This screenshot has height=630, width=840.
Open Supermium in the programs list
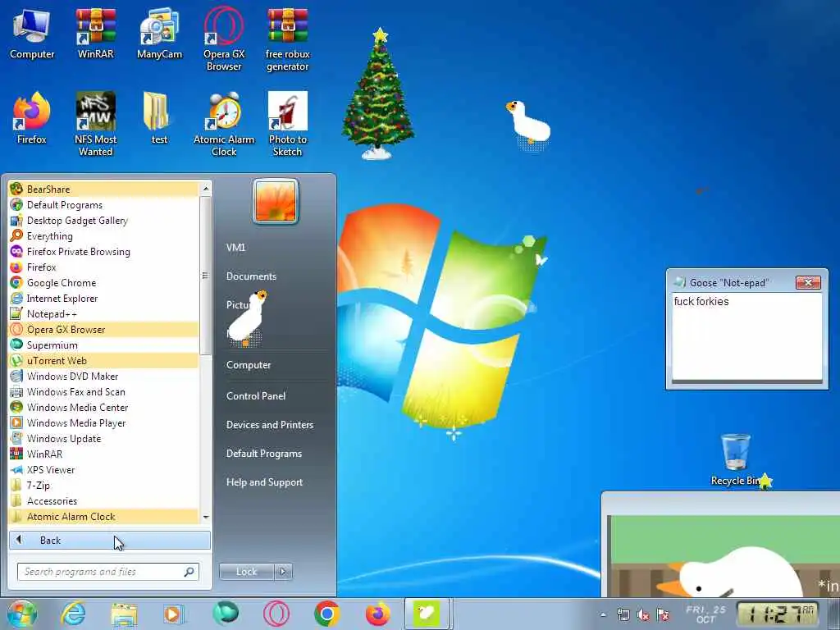[103, 345]
